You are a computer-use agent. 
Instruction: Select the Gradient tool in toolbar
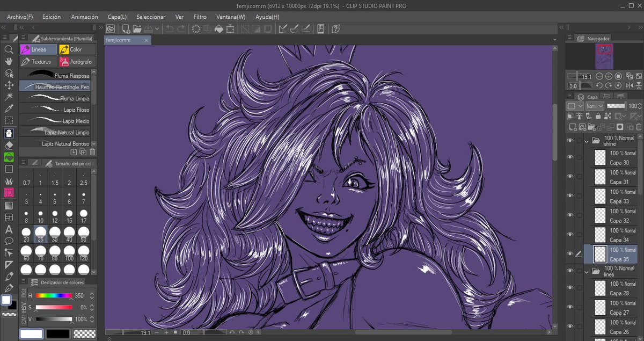click(9, 205)
